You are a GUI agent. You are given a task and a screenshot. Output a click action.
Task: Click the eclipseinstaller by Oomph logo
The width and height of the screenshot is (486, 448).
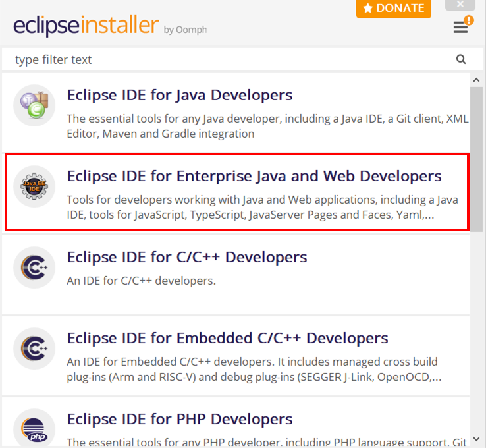click(110, 26)
